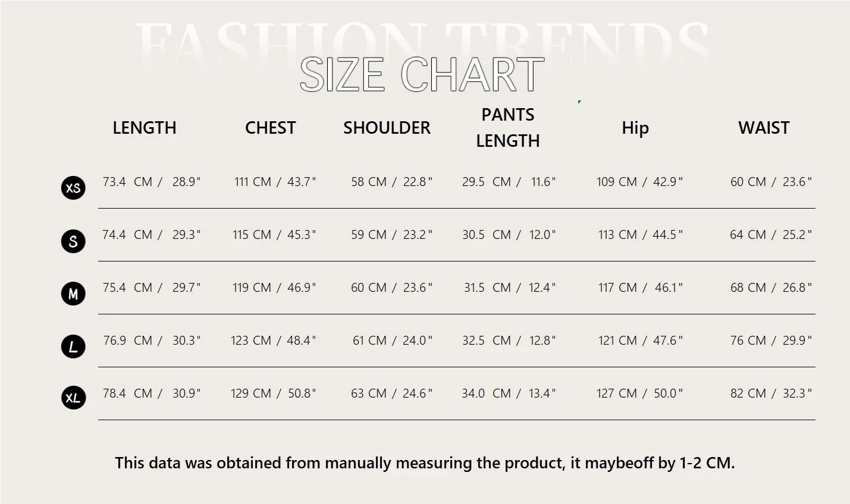Click the manual measuring disclaimer text

425,463
